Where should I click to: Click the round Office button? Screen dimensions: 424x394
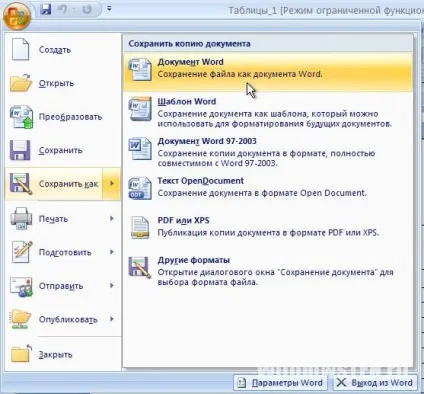tap(17, 17)
